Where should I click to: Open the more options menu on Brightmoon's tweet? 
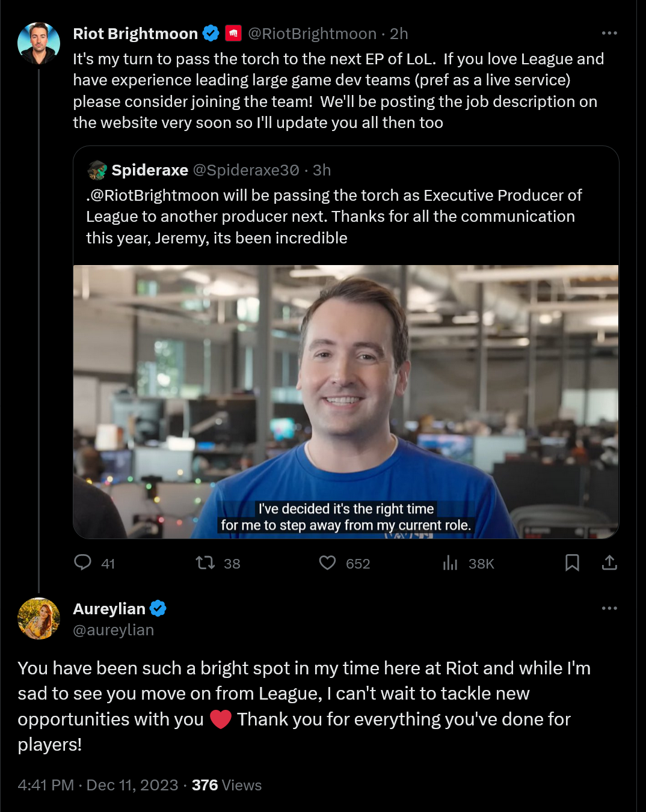point(609,34)
